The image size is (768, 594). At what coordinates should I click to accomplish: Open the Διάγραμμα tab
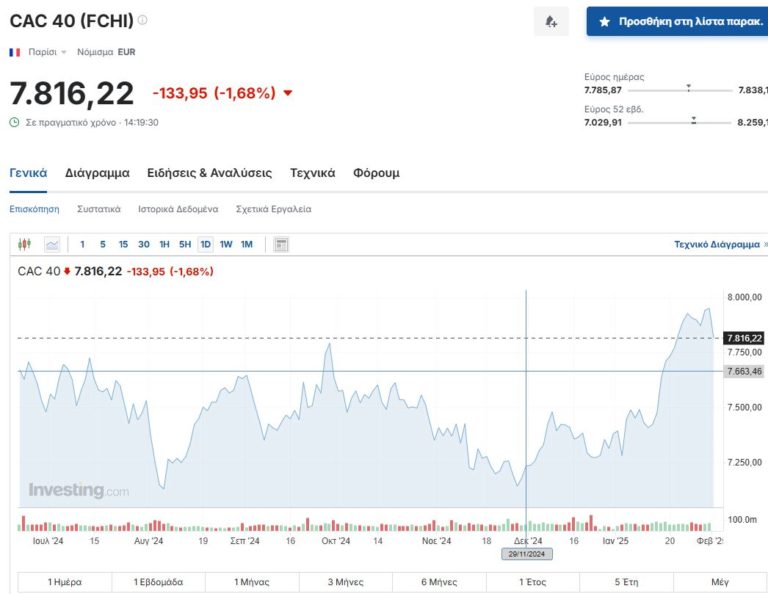pos(97,173)
